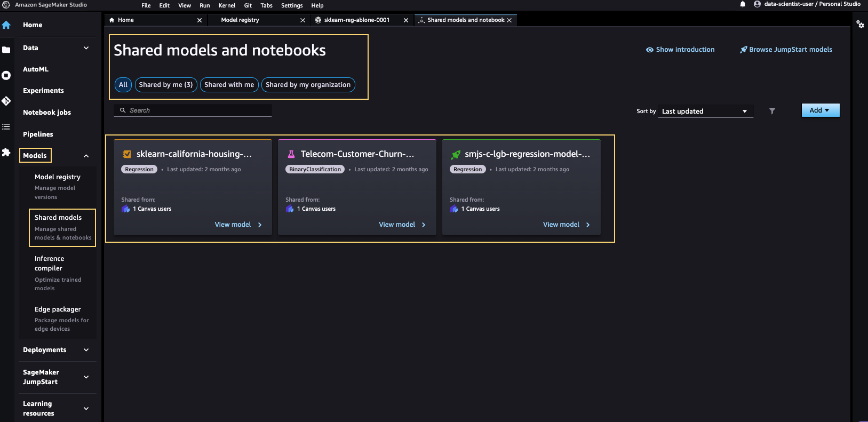Open the Git menu
868x422 pixels.
point(248,5)
